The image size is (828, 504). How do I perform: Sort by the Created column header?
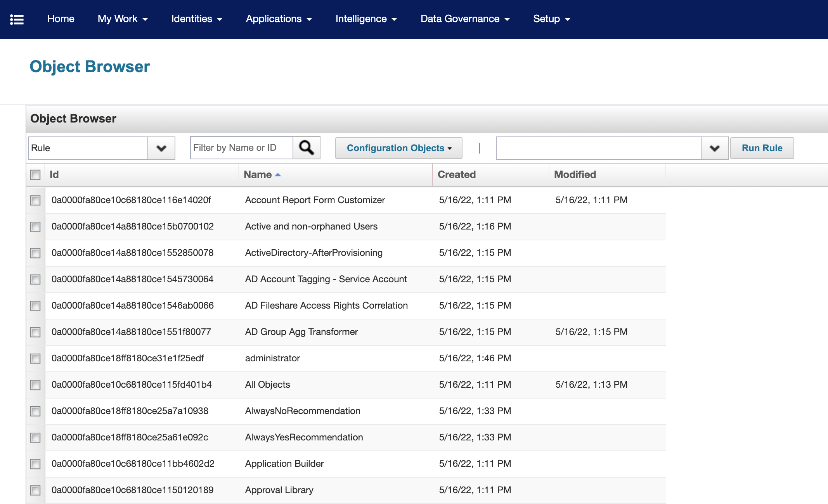(457, 175)
